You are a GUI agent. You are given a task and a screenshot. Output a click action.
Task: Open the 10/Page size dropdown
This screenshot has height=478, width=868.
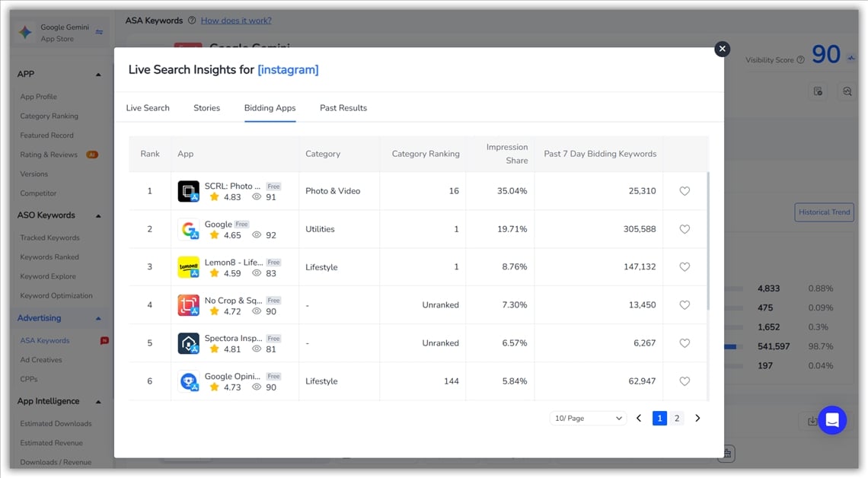tap(587, 418)
